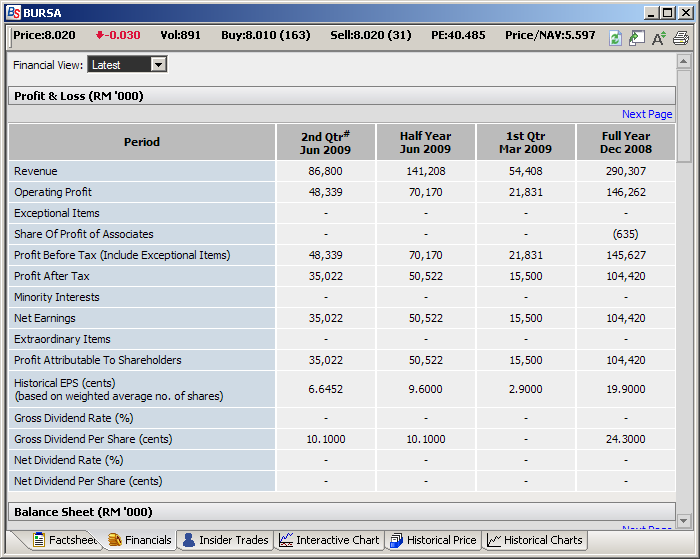Select the Financials tab

tap(140, 540)
